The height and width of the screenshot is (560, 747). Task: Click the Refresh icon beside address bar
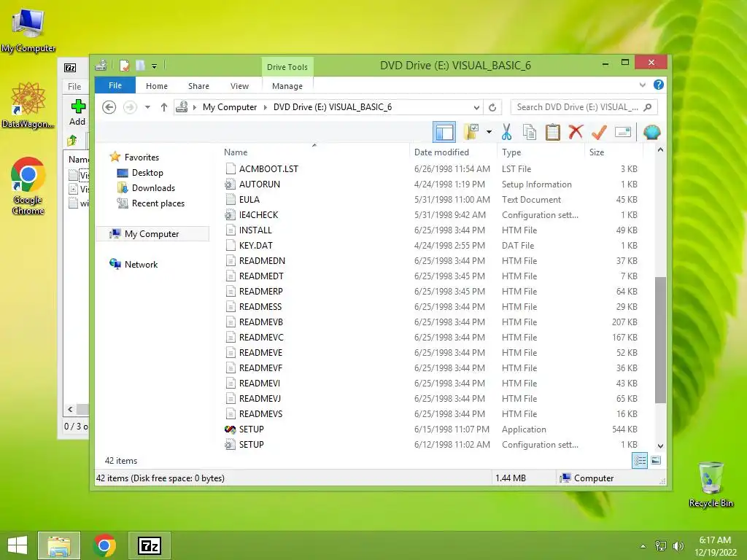(x=492, y=108)
